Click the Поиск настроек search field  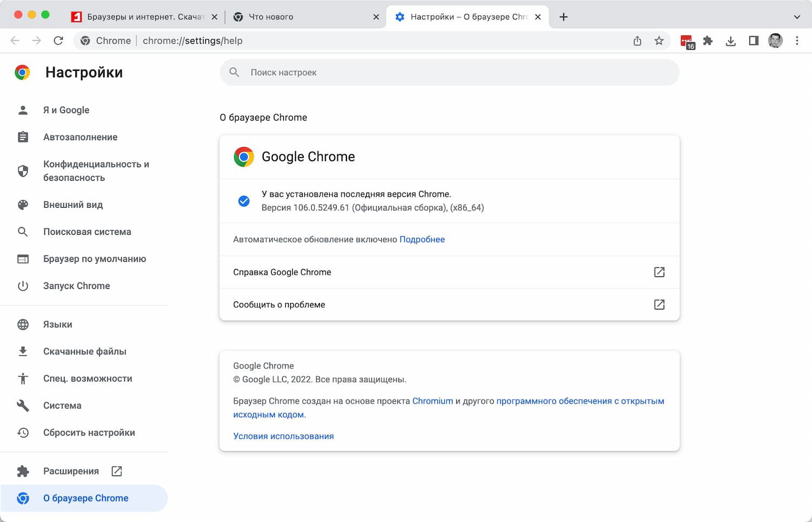[449, 72]
